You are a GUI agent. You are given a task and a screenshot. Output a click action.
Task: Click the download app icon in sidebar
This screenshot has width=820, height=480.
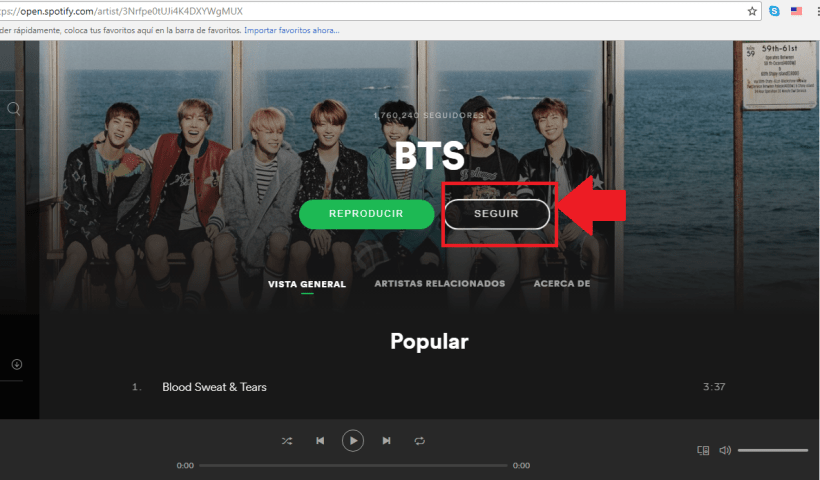coord(17,364)
